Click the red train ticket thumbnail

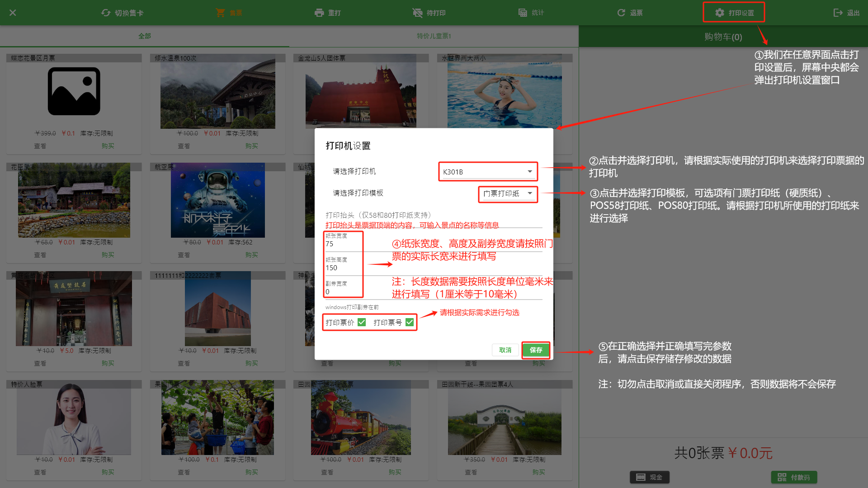pyautogui.click(x=361, y=418)
